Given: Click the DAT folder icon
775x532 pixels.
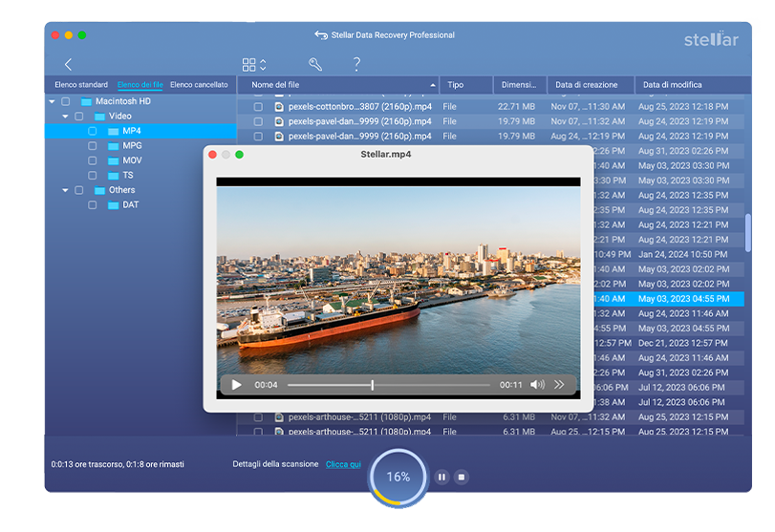Looking at the screenshot, I should click(x=113, y=205).
